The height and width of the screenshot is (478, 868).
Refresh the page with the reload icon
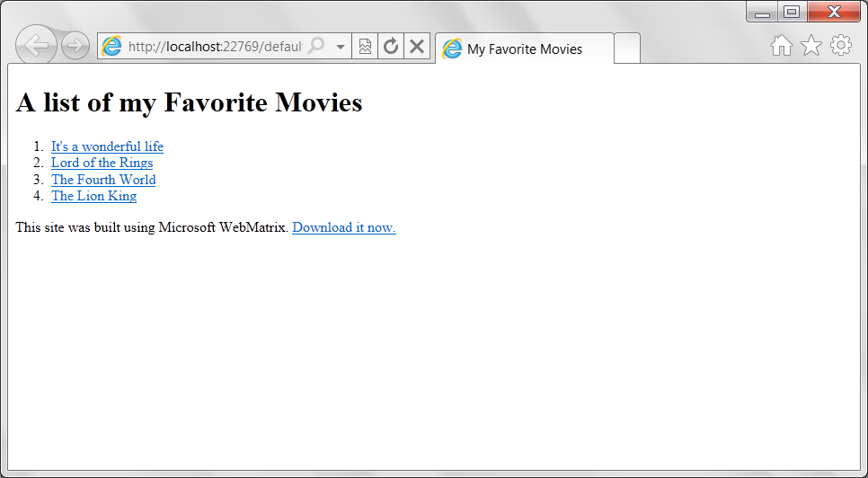click(391, 46)
